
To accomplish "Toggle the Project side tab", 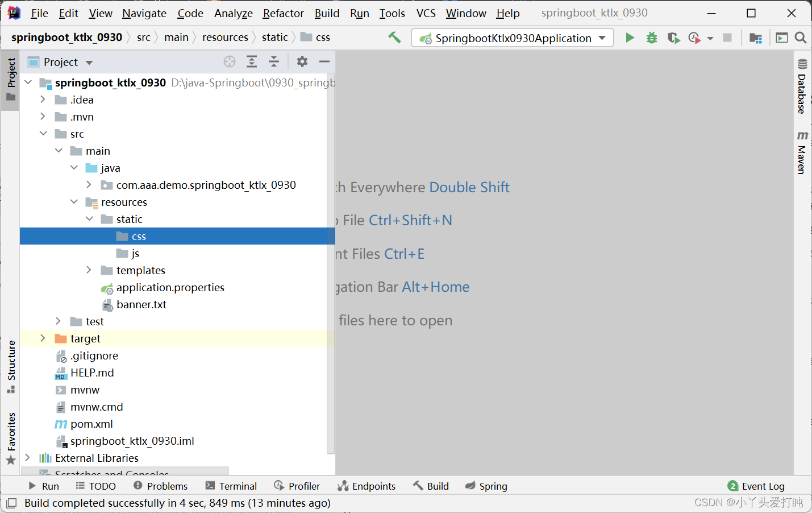I will (11, 80).
